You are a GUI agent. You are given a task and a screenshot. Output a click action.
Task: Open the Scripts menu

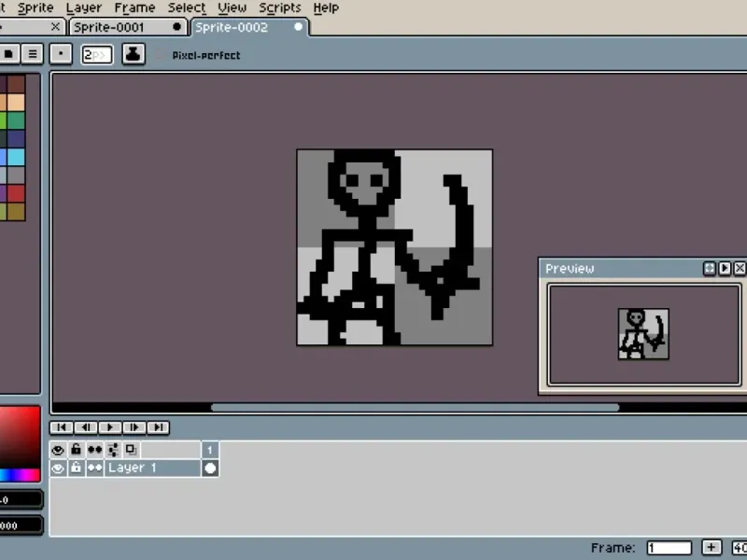pos(280,7)
